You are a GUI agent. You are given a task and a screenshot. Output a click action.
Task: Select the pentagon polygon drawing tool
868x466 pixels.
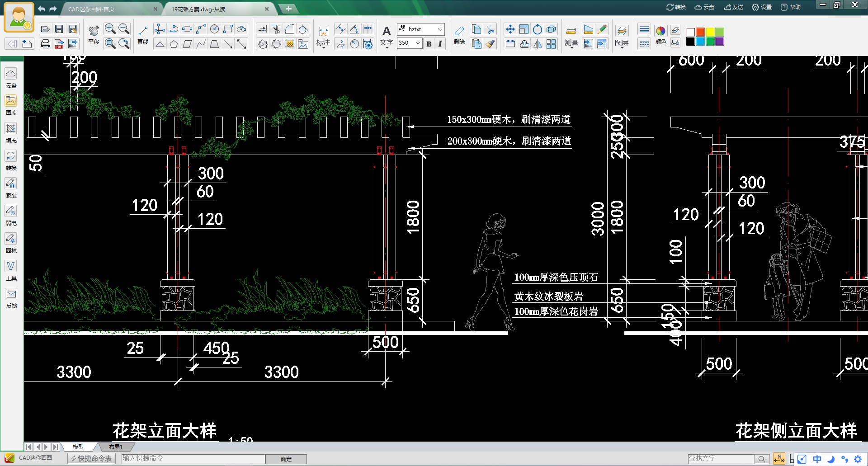[x=174, y=44]
